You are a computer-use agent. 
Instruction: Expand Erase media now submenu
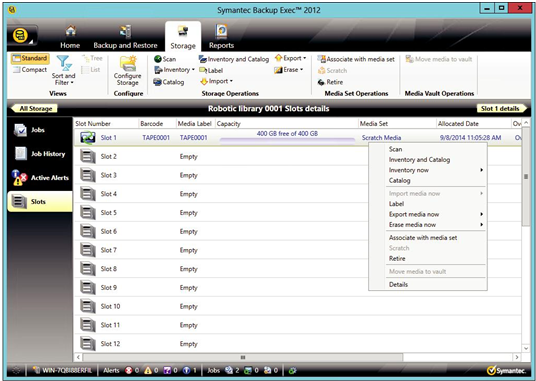coord(428,225)
